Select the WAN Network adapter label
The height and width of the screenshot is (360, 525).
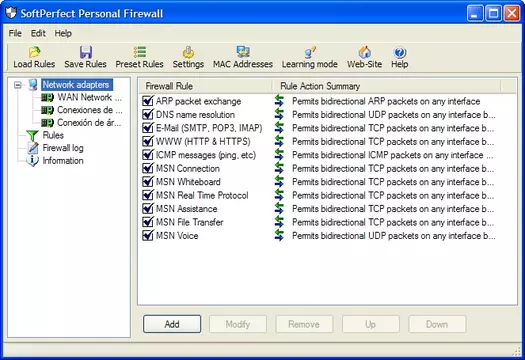89,97
